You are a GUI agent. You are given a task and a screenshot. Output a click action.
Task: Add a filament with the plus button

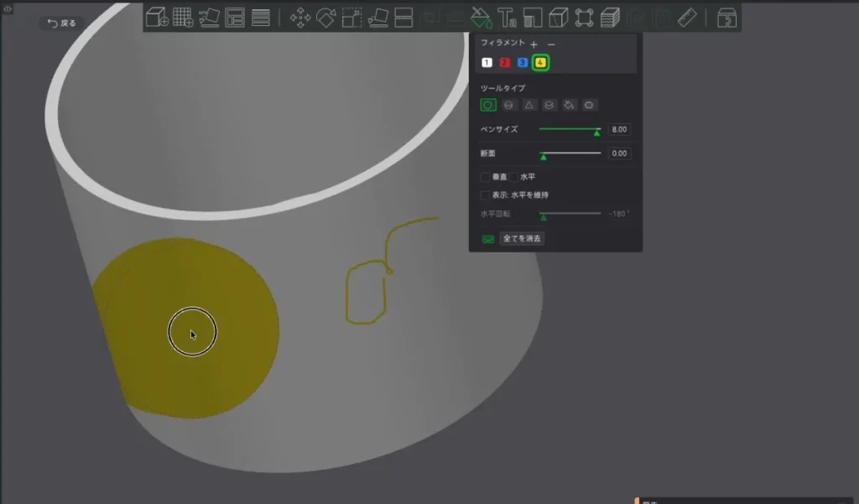pyautogui.click(x=534, y=44)
